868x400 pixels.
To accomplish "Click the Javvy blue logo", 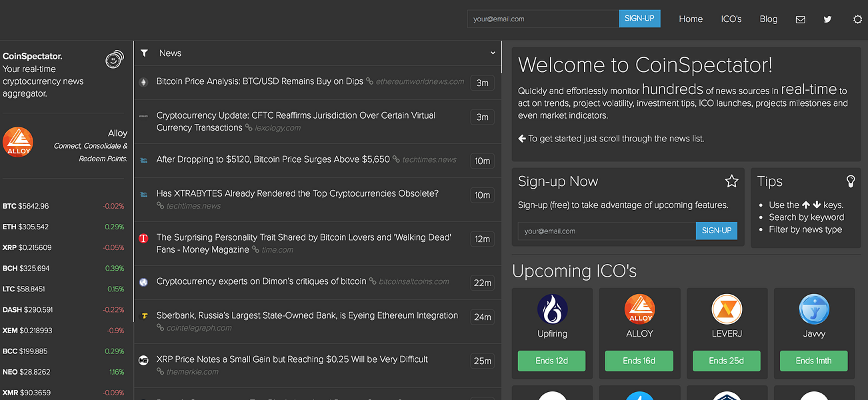I will click(x=814, y=309).
